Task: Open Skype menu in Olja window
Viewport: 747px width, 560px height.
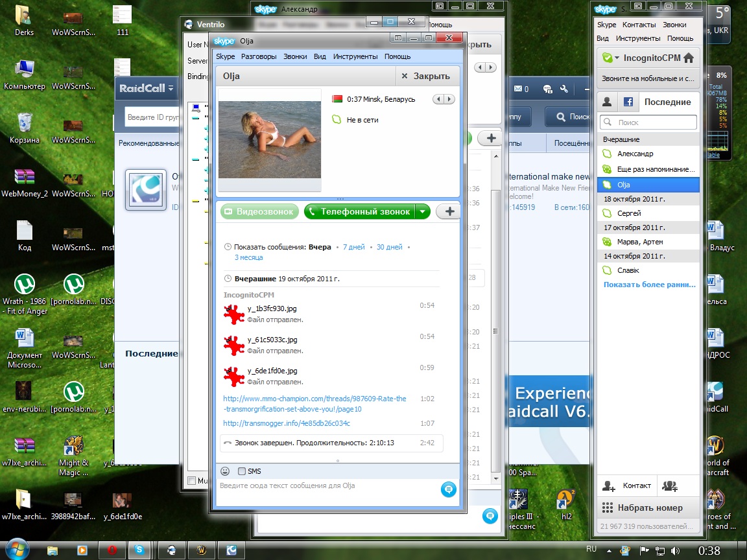Action: point(226,56)
